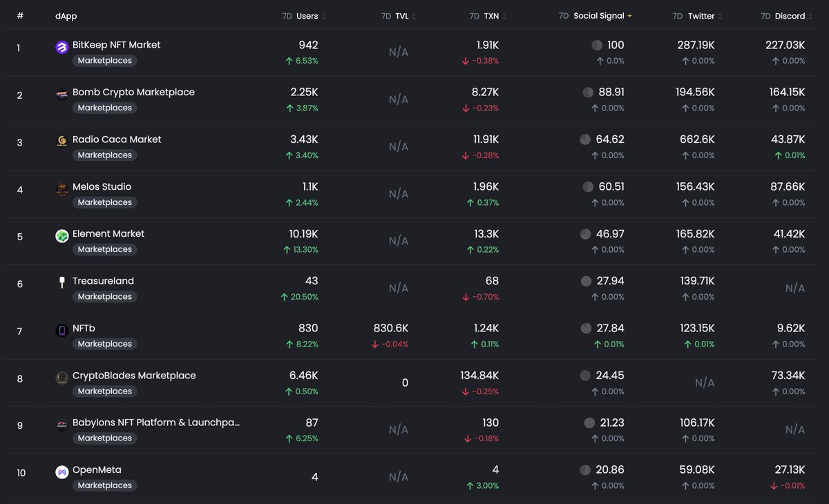Click the 106.17K Twitter value for Babylons
The width and height of the screenshot is (829, 504).
(x=696, y=423)
